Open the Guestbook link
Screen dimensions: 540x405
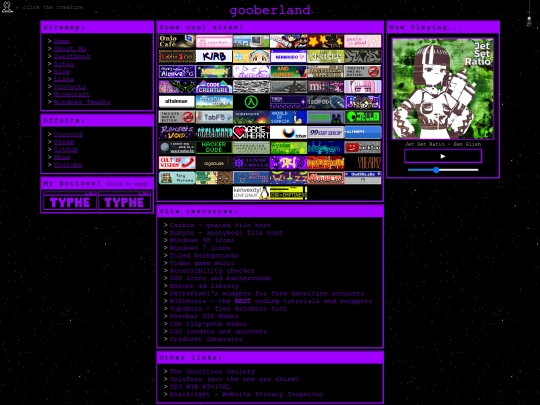click(72, 56)
